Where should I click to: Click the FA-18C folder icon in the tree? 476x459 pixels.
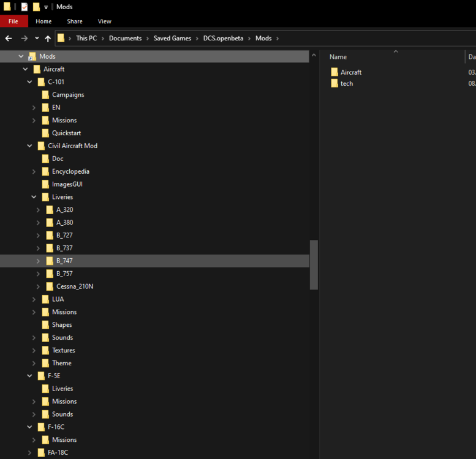(41, 453)
